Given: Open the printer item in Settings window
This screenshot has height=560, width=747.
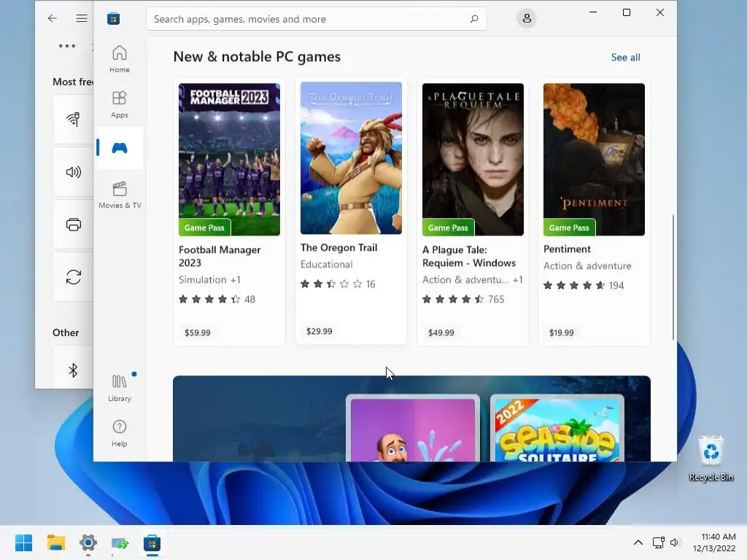Looking at the screenshot, I should click(x=74, y=225).
